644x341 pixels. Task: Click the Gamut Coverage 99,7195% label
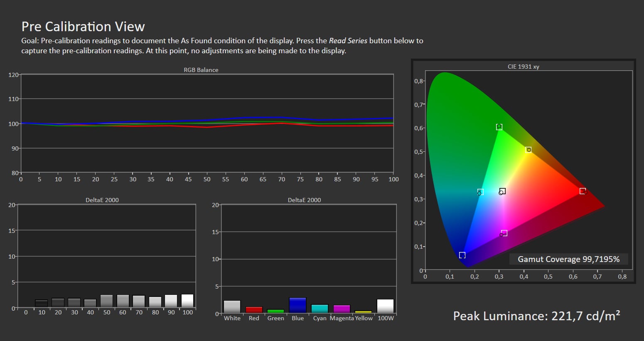click(x=568, y=259)
